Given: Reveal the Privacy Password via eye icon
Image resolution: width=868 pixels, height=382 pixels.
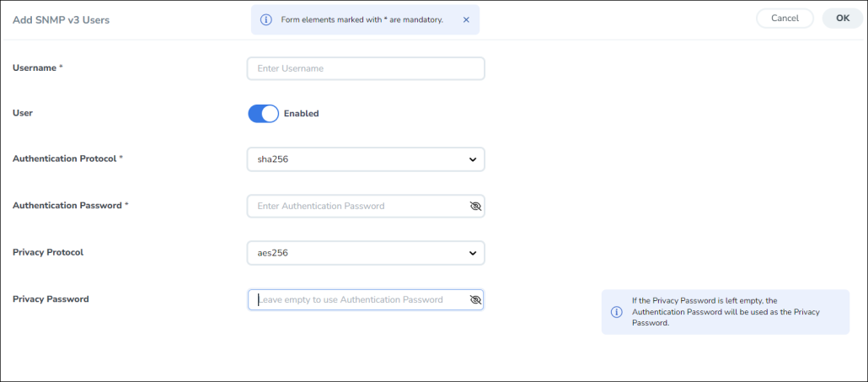Looking at the screenshot, I should 475,299.
